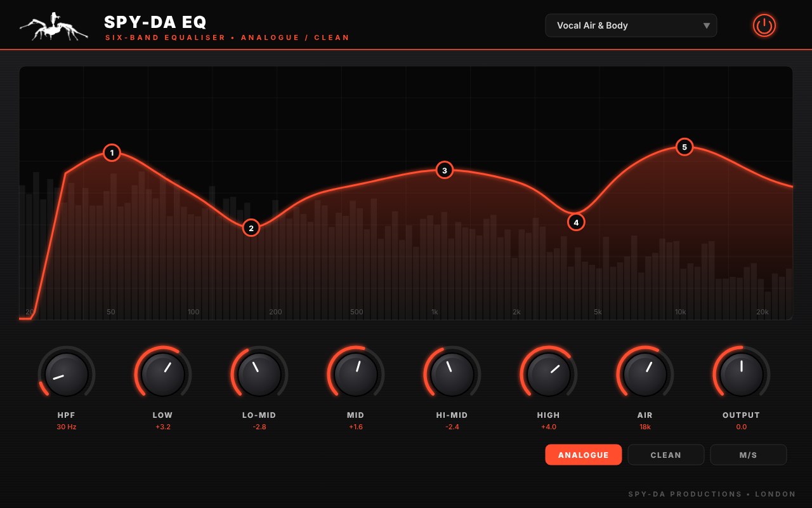Click the HIGH band knob
Image resolution: width=812 pixels, height=508 pixels.
tap(549, 375)
